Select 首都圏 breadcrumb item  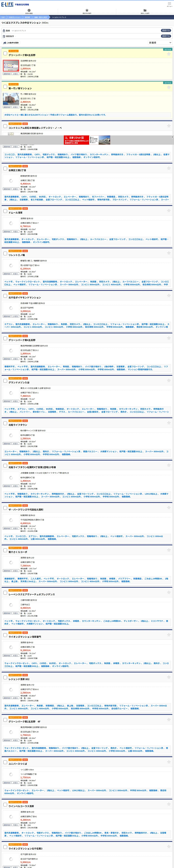point(27,17)
